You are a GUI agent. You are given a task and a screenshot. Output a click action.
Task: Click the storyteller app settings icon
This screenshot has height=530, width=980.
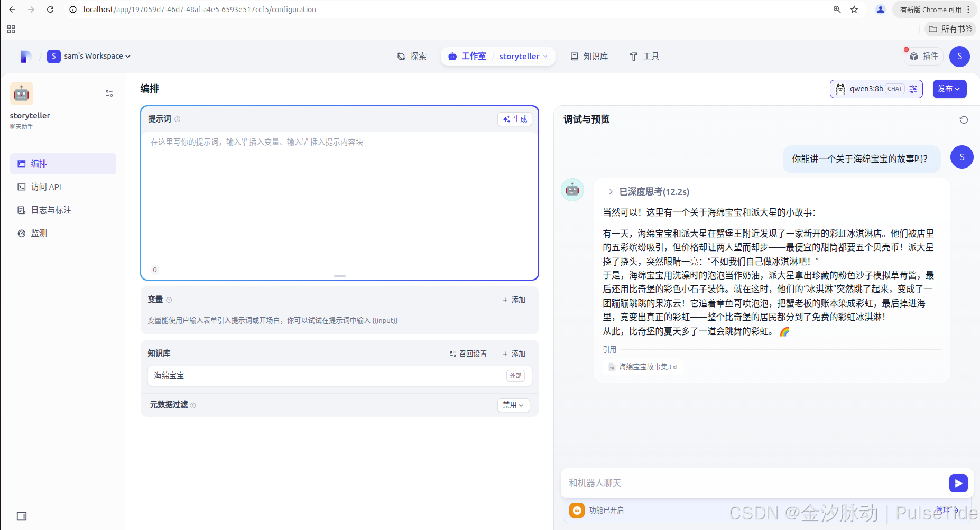(109, 93)
